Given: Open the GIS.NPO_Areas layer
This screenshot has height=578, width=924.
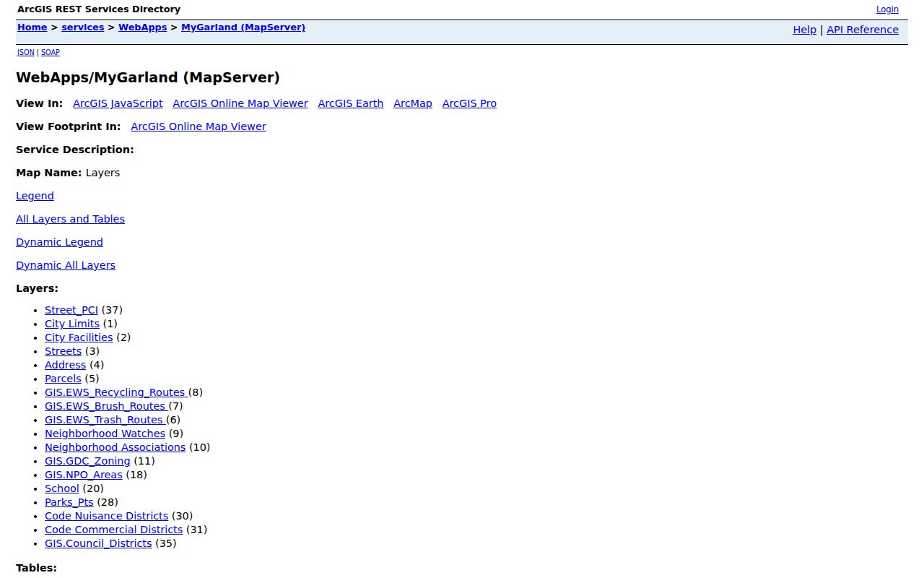Looking at the screenshot, I should [84, 475].
